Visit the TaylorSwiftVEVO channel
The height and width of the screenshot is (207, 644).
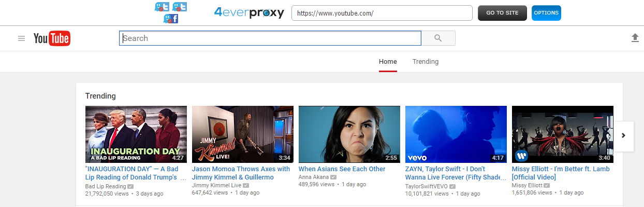coord(427,186)
